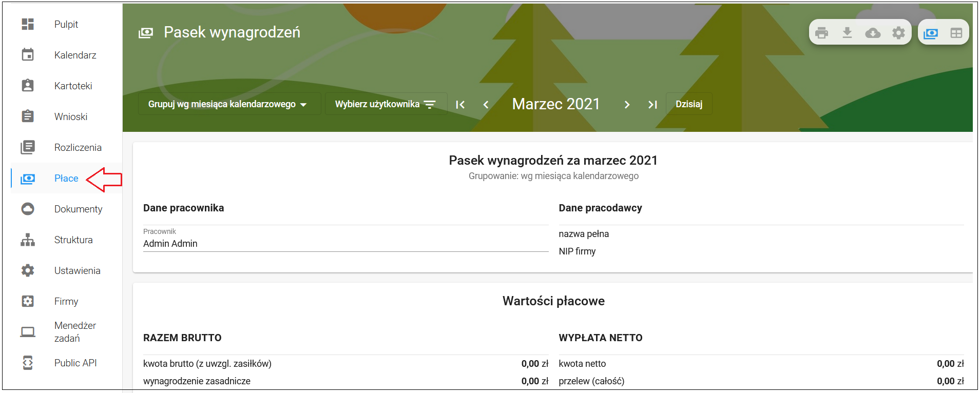Click the Dzisiaj button
Image resolution: width=980 pixels, height=393 pixels.
point(689,104)
